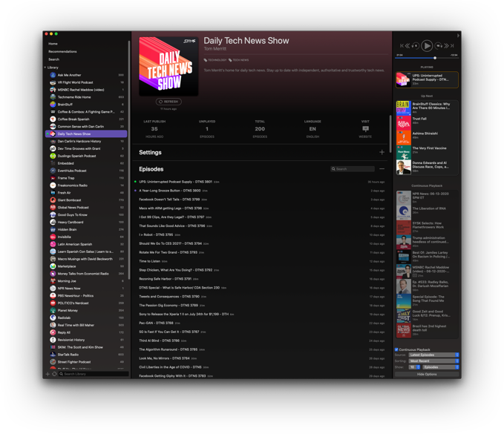The image size is (504, 434).
Task: Fast forward with the double right chevrons
Action: click(446, 46)
